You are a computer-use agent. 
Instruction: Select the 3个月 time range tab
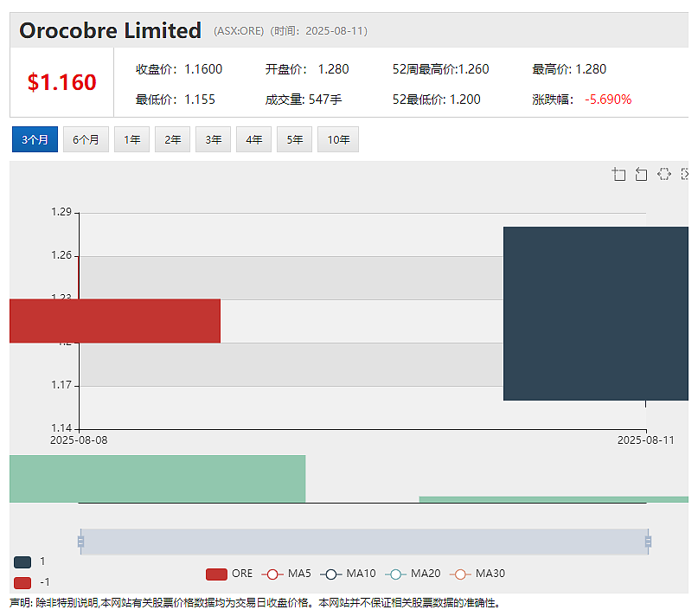[35, 139]
